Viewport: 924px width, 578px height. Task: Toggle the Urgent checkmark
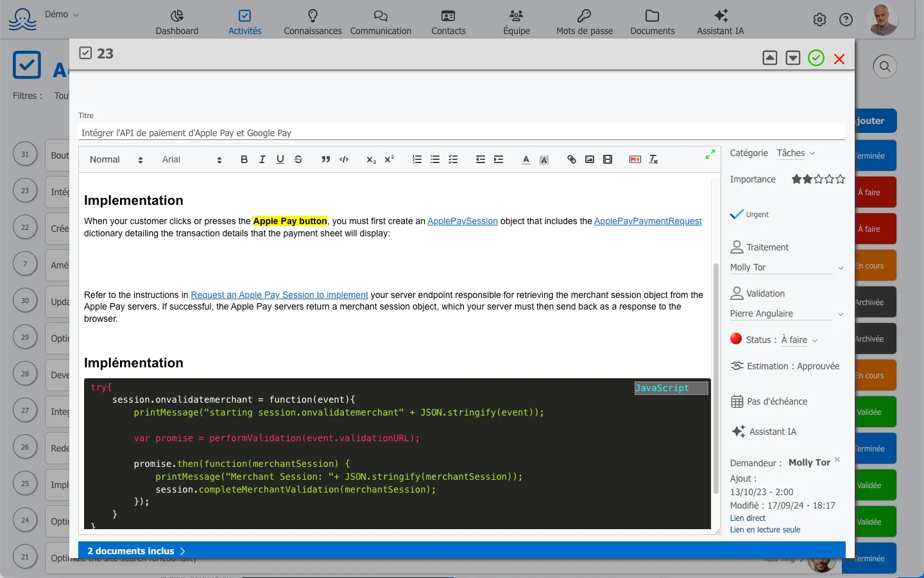[x=737, y=215]
